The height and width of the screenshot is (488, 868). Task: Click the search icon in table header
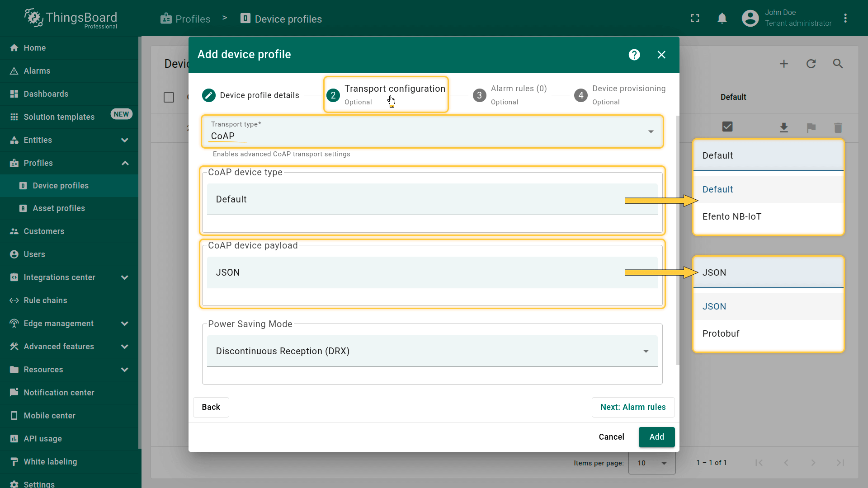click(838, 64)
